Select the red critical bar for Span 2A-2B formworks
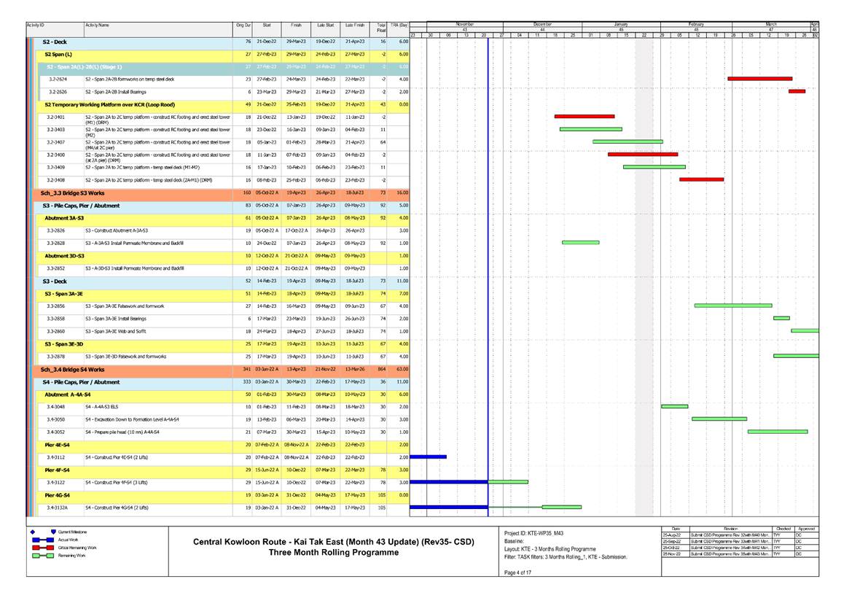 click(760, 77)
